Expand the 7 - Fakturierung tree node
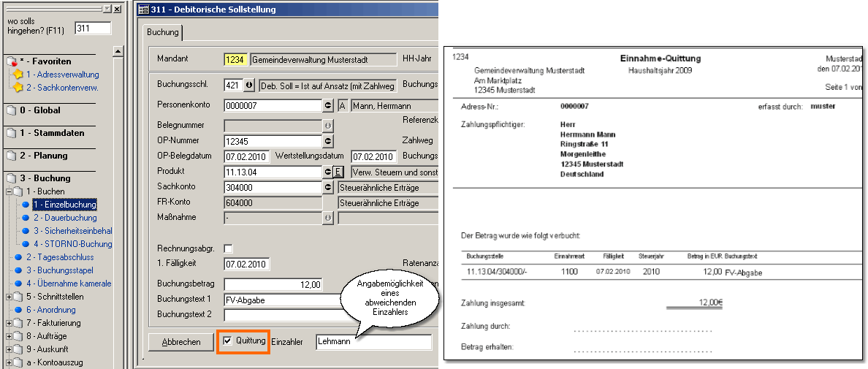This screenshot has height=369, width=868. 9,323
